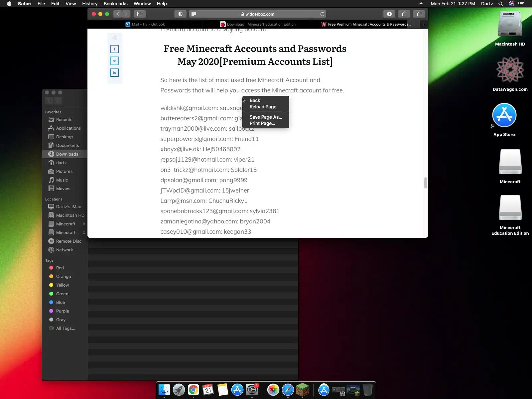Launch Google Chrome from the Dock
Screen dimensions: 532x399
click(x=194, y=390)
